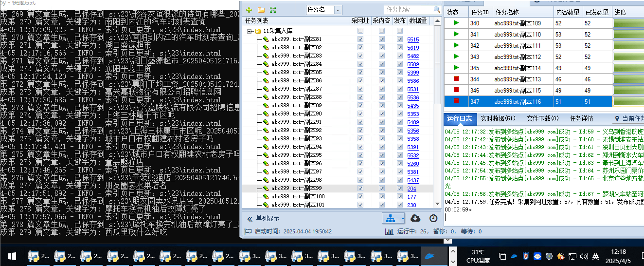Screen dimensions: 644x266
Task: Switch to 任务详情 tab
Action: coord(581,118)
